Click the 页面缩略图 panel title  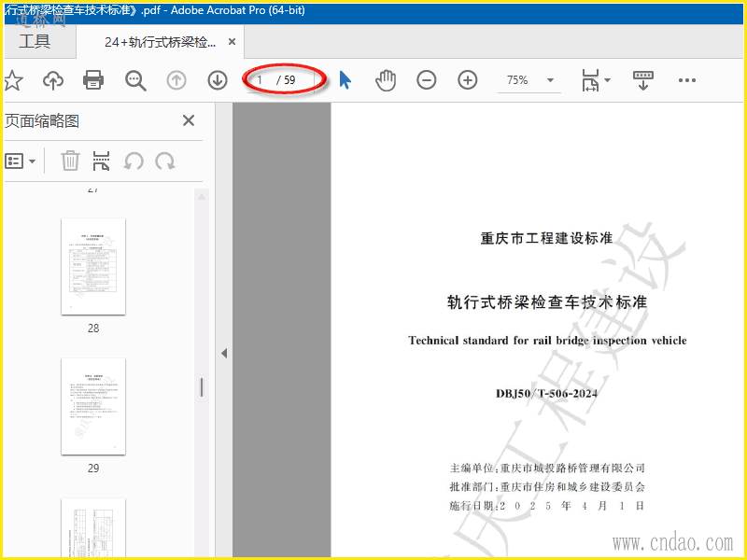(x=42, y=121)
